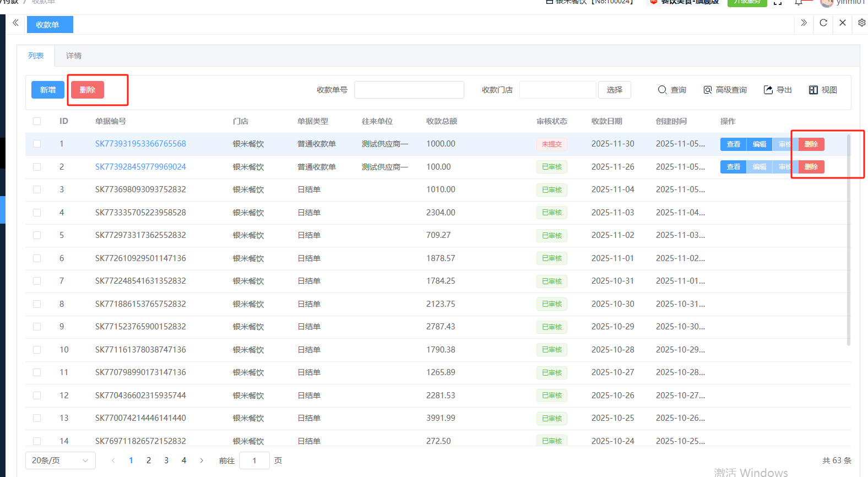Viewport: 868px width, 477px height.
Task: Open receipt link SK773931953366765568
Action: coord(140,144)
